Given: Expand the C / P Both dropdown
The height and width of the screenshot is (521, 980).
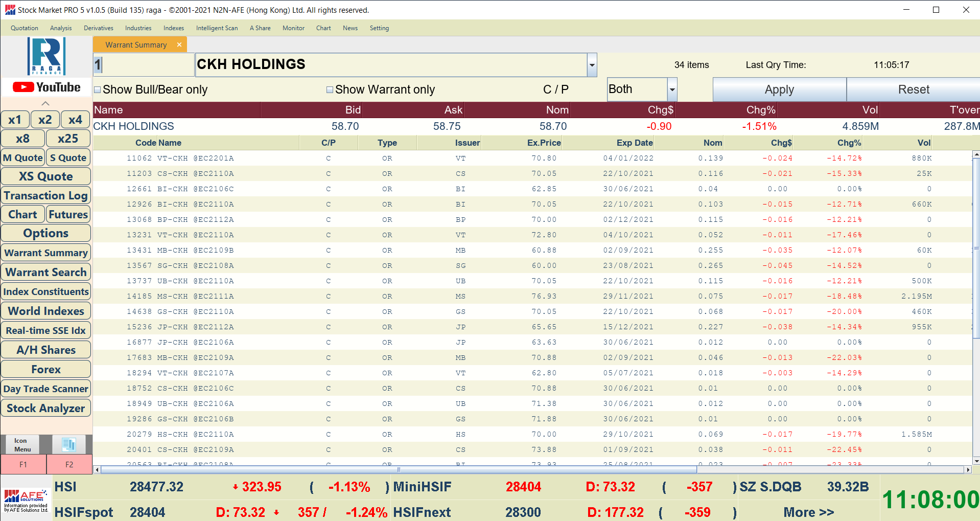Looking at the screenshot, I should [x=672, y=90].
